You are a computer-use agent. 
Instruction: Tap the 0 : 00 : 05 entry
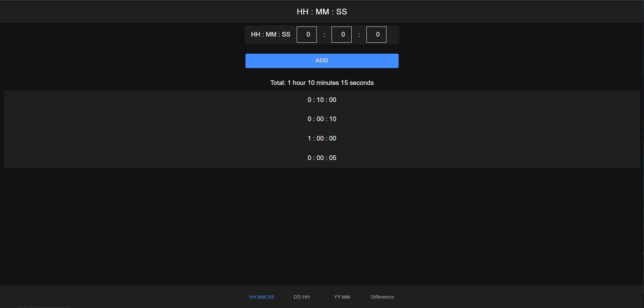(322, 158)
